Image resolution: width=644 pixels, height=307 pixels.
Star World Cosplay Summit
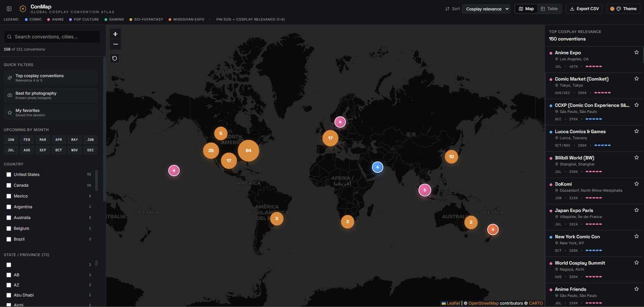click(636, 262)
